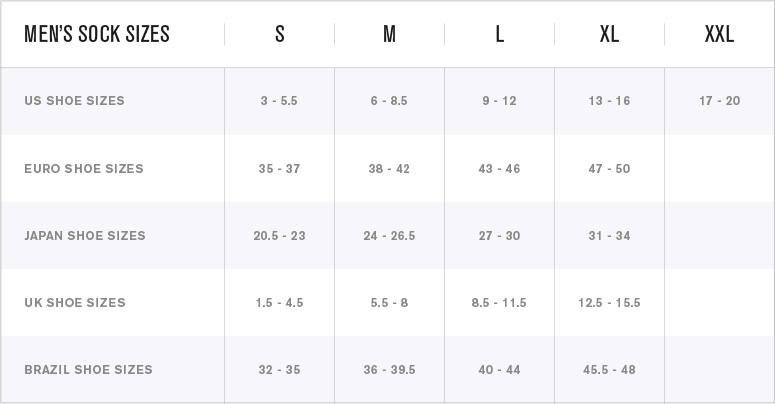Click the 40 - 44 Brazil size cell
This screenshot has height=404, width=775.
[x=499, y=370]
